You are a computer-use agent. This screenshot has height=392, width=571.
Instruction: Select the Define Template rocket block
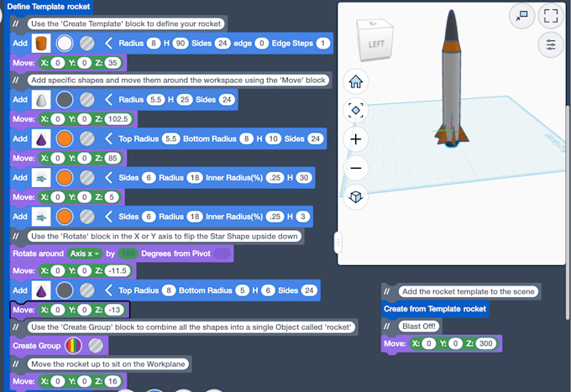tap(48, 7)
